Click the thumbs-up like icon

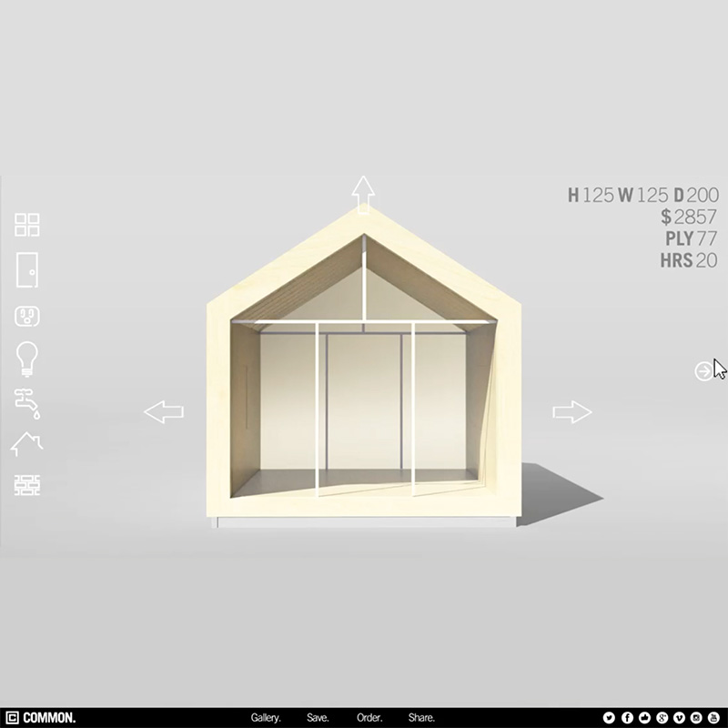pos(644,718)
